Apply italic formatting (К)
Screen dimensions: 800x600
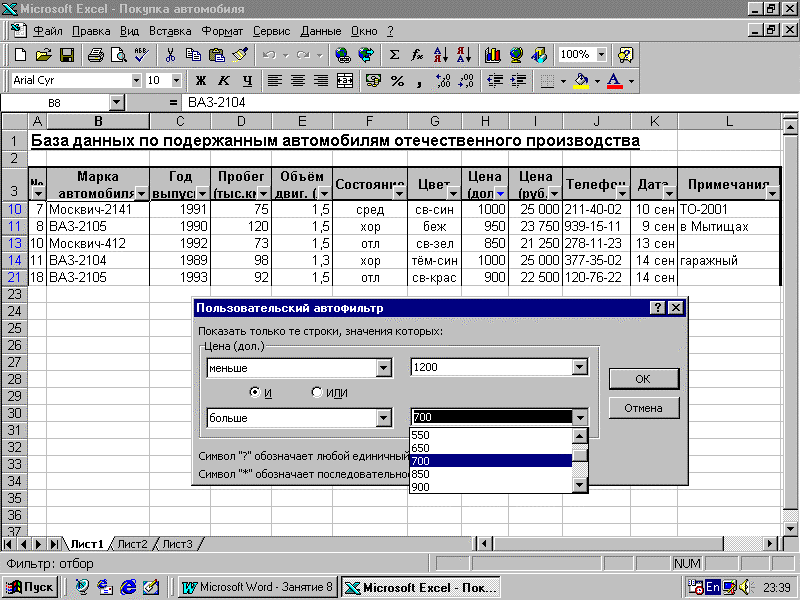tap(223, 81)
